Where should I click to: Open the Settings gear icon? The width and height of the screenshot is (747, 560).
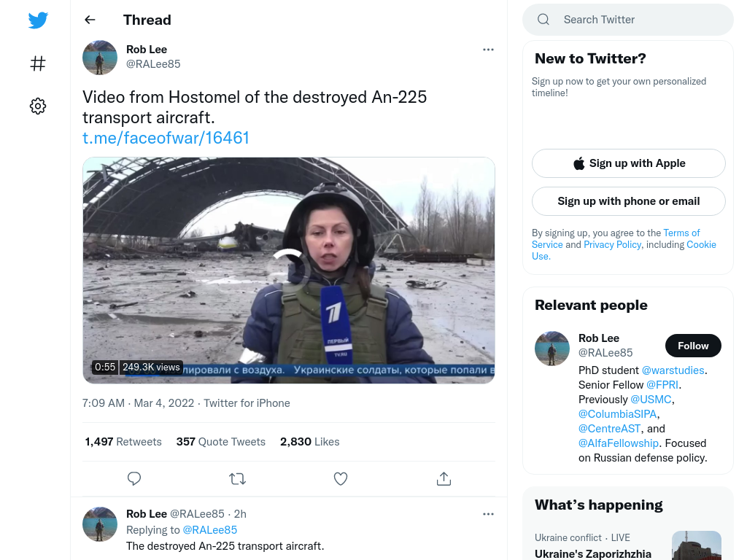pos(38,106)
